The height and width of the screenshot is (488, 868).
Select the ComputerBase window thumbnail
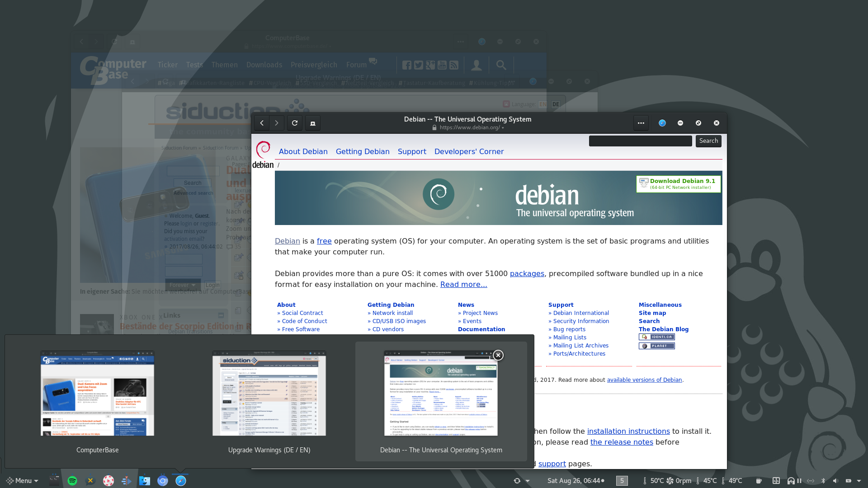[x=97, y=393]
